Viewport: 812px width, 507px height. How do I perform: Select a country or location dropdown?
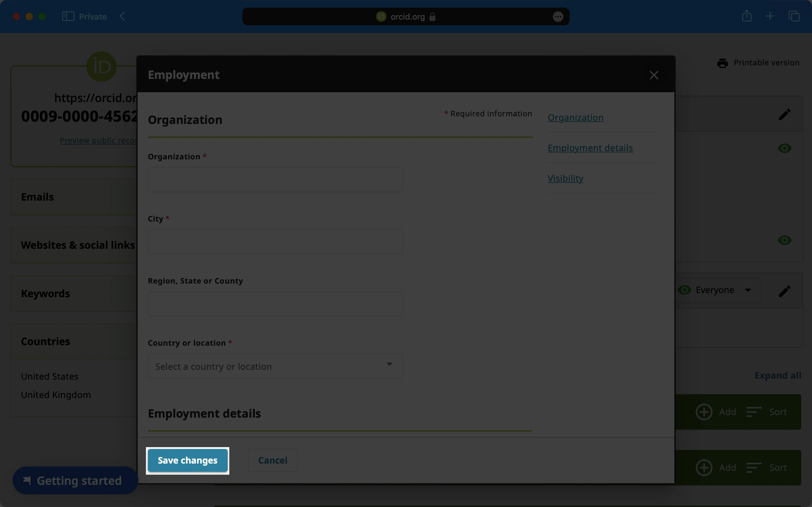274,366
